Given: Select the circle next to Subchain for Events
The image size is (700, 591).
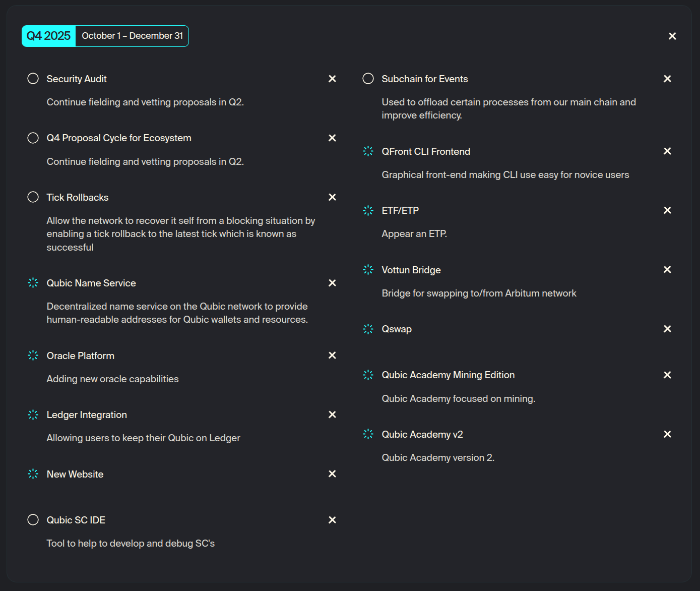Looking at the screenshot, I should (368, 79).
